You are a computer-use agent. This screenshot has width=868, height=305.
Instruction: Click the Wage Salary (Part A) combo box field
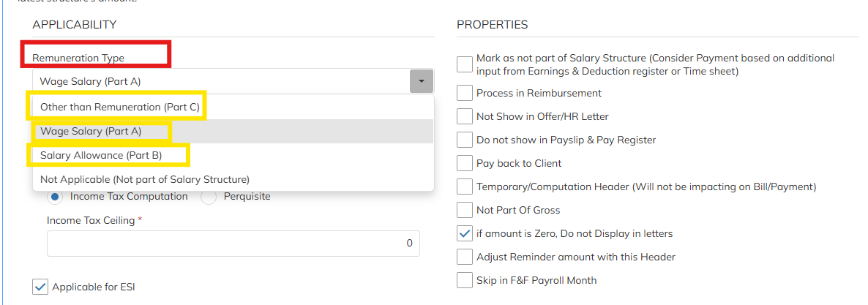tap(220, 81)
